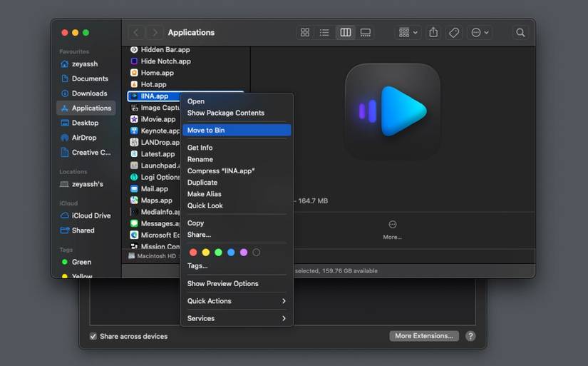Click the More... button in preview pane

pos(392,230)
